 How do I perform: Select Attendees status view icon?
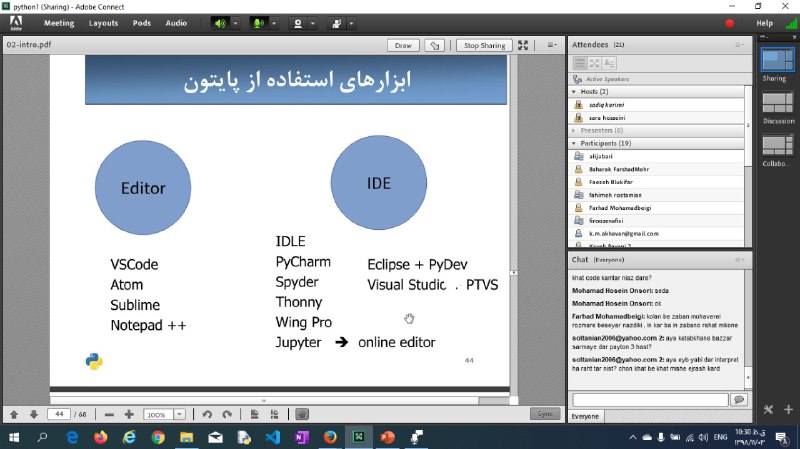coord(609,63)
